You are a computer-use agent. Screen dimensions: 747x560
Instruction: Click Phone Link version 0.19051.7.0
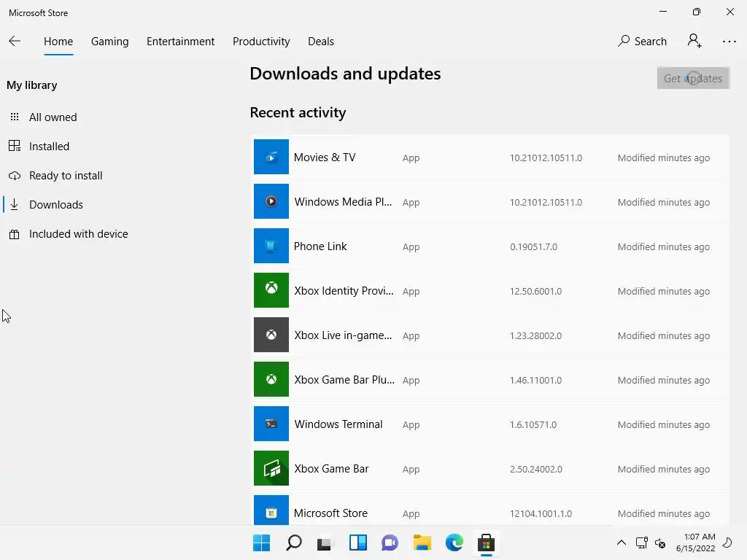click(533, 246)
